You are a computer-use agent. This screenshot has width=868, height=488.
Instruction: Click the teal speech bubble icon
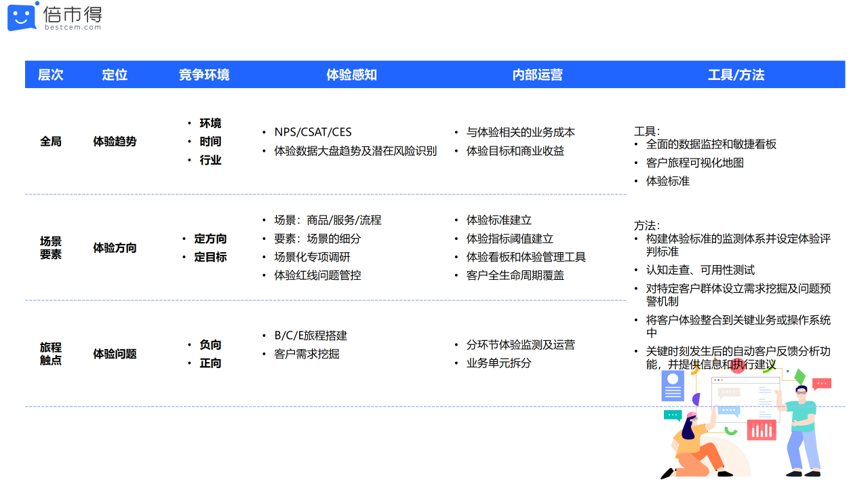point(673,415)
